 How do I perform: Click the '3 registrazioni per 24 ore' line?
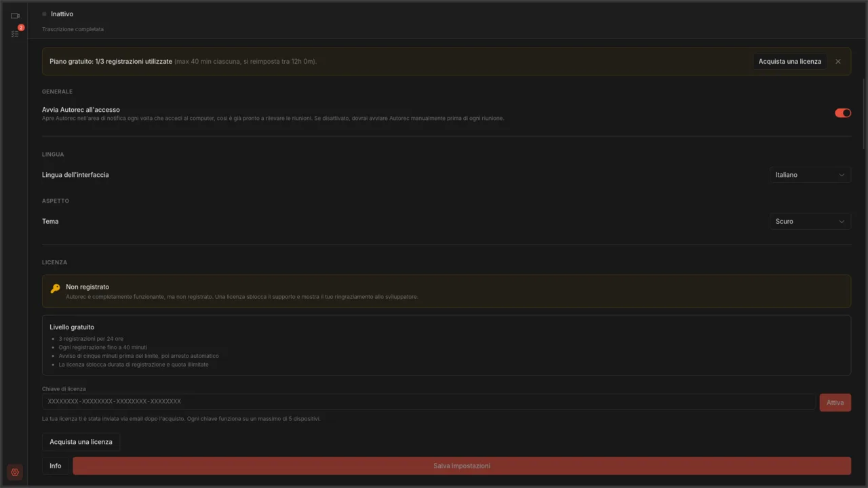click(x=91, y=339)
